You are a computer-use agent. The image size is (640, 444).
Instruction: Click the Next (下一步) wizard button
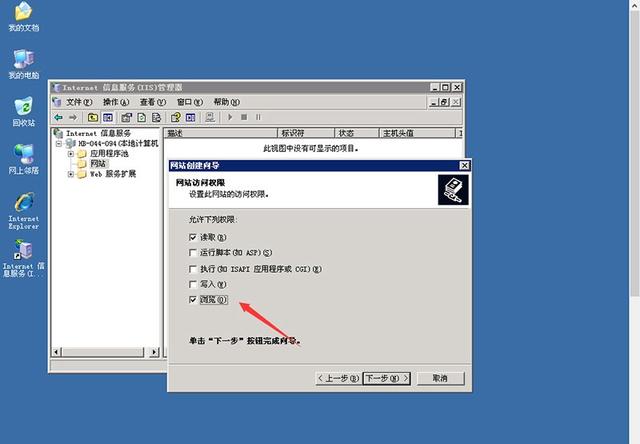[x=387, y=378]
